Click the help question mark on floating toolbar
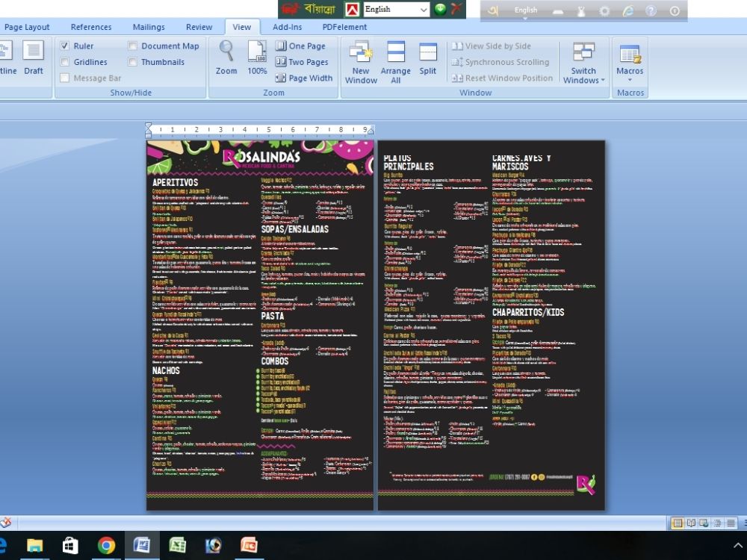The width and height of the screenshot is (747, 560). pyautogui.click(x=651, y=10)
